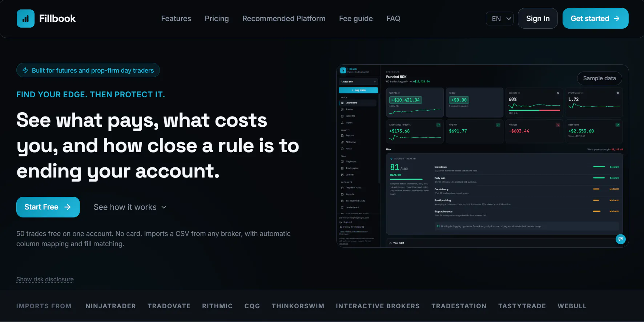644x322 pixels.
Task: Click the +$2,353.60 Best trade value
Action: [x=581, y=131]
